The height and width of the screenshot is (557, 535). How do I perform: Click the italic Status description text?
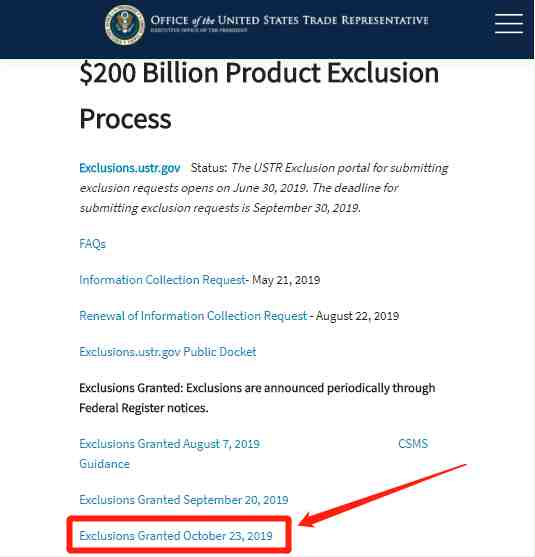point(264,188)
